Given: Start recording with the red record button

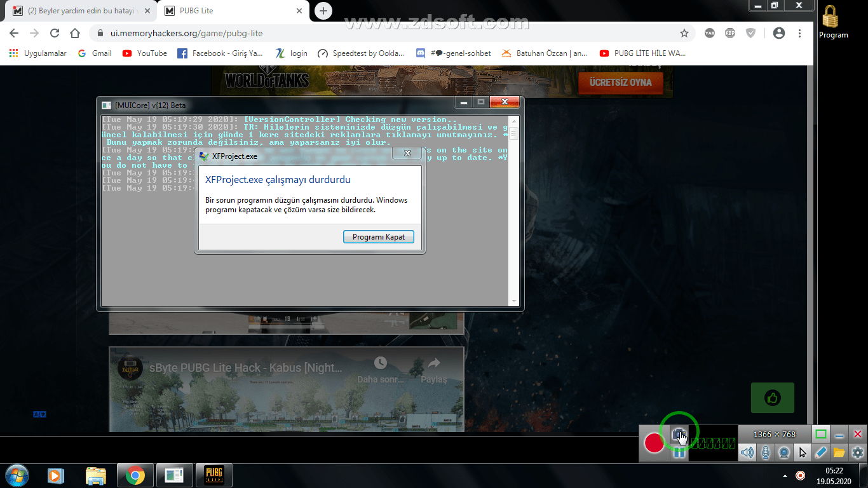Looking at the screenshot, I should coord(654,443).
